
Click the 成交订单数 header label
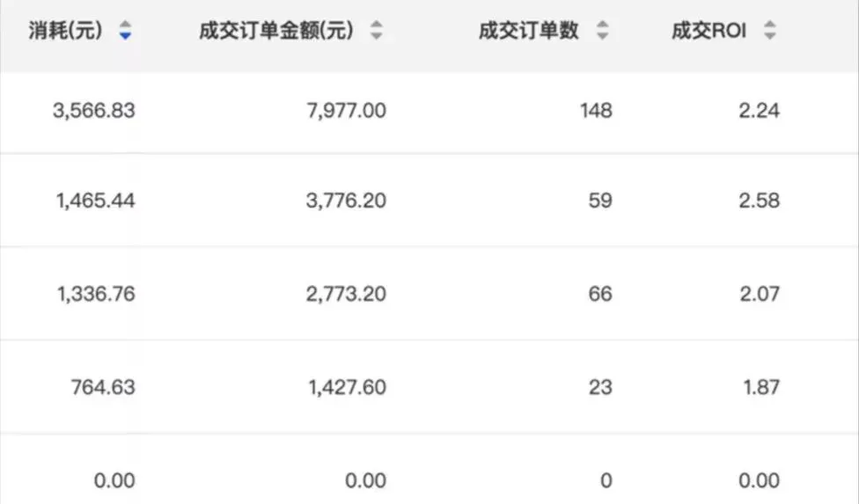pos(528,32)
